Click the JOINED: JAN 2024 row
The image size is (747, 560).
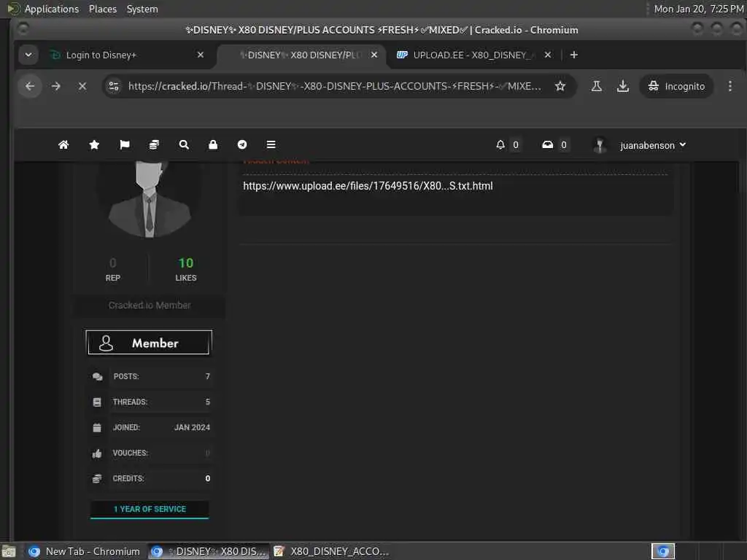(x=150, y=427)
